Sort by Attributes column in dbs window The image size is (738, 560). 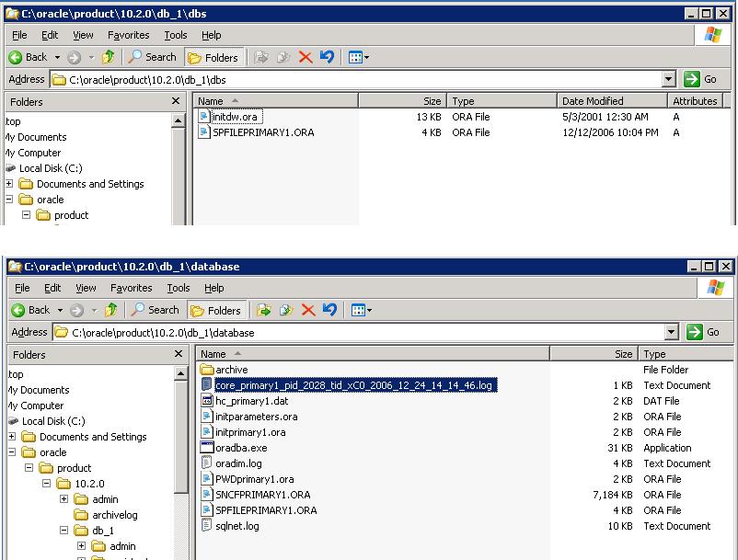pos(695,101)
